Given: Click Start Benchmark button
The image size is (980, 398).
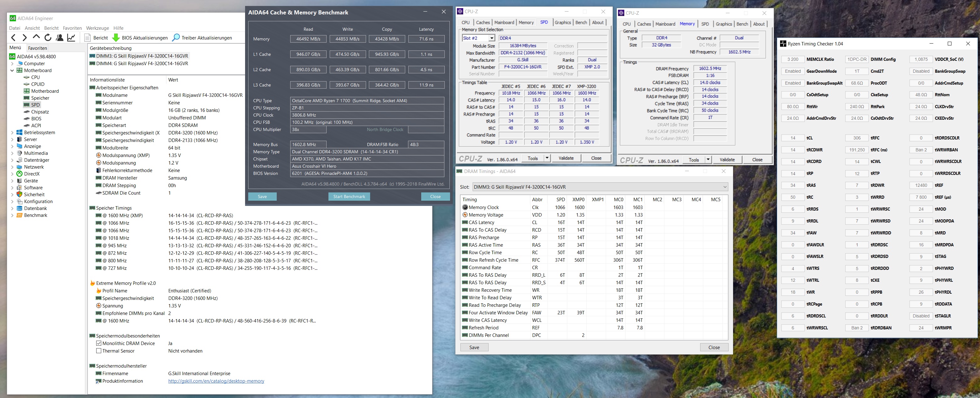Looking at the screenshot, I should (x=349, y=197).
